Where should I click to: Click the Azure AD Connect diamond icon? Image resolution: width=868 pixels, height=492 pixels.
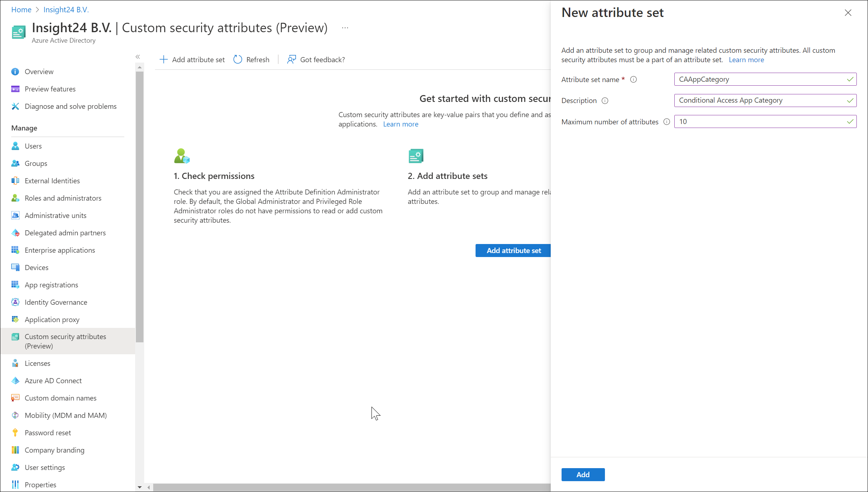pyautogui.click(x=15, y=381)
